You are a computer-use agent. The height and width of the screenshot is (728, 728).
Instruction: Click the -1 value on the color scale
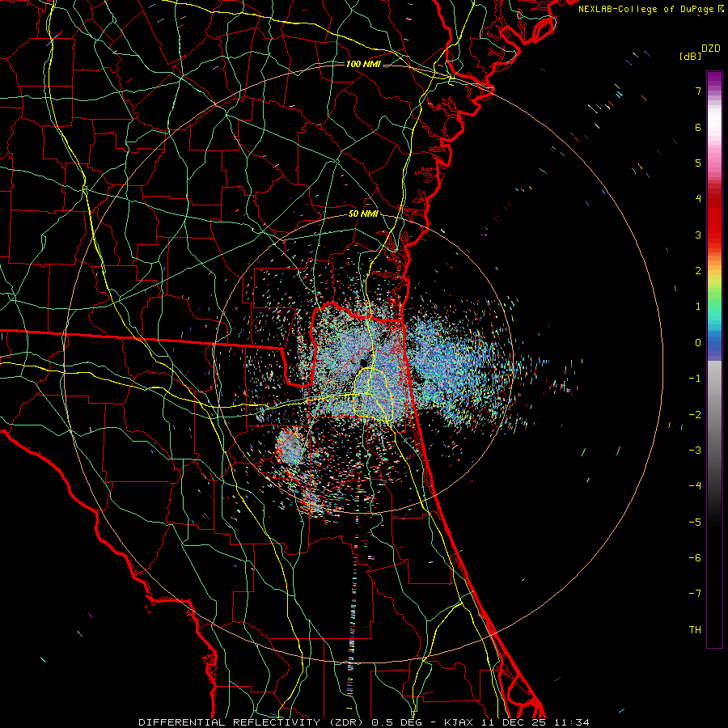click(695, 379)
